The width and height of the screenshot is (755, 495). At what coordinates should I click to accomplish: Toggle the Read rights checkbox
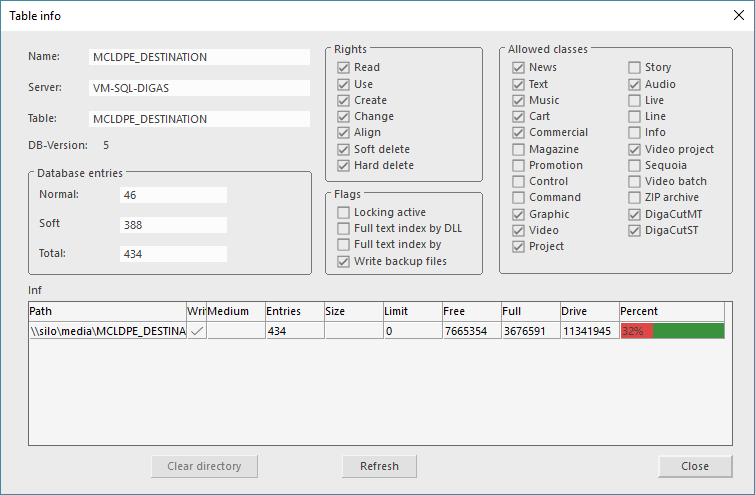[344, 68]
